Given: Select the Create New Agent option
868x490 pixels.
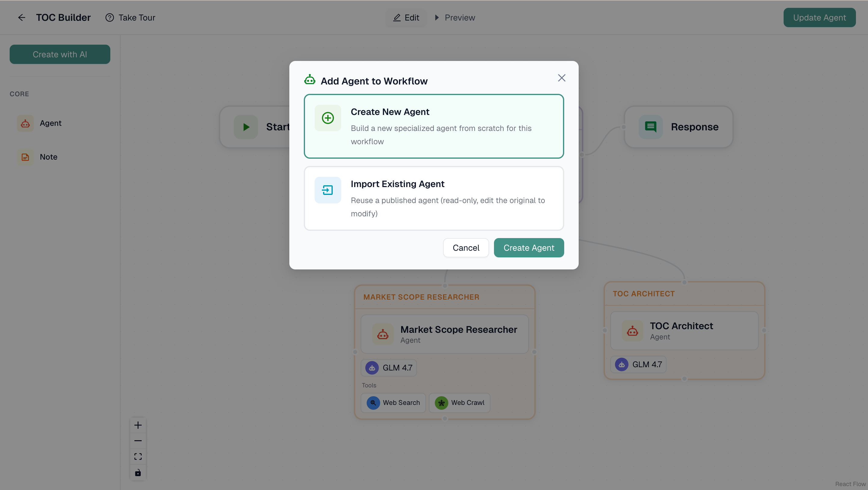Looking at the screenshot, I should click(434, 126).
